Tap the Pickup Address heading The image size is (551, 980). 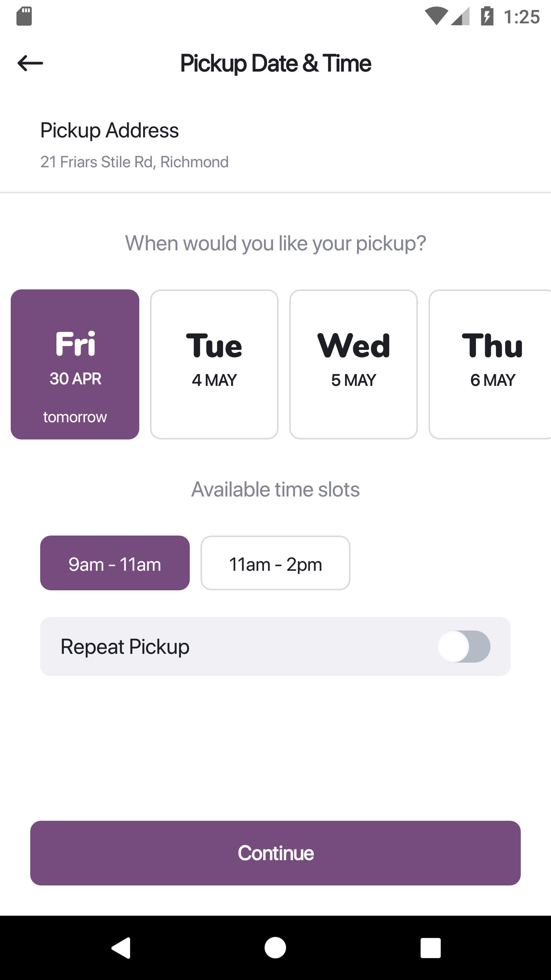(109, 130)
